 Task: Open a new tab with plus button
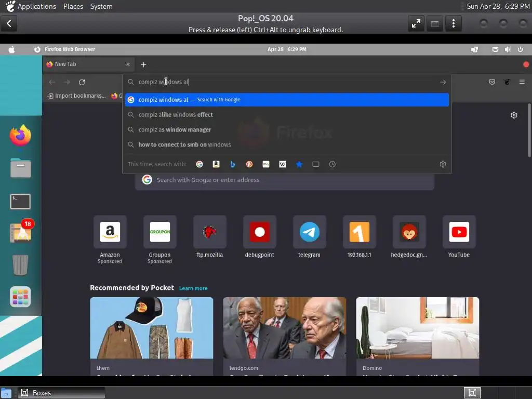(x=143, y=64)
